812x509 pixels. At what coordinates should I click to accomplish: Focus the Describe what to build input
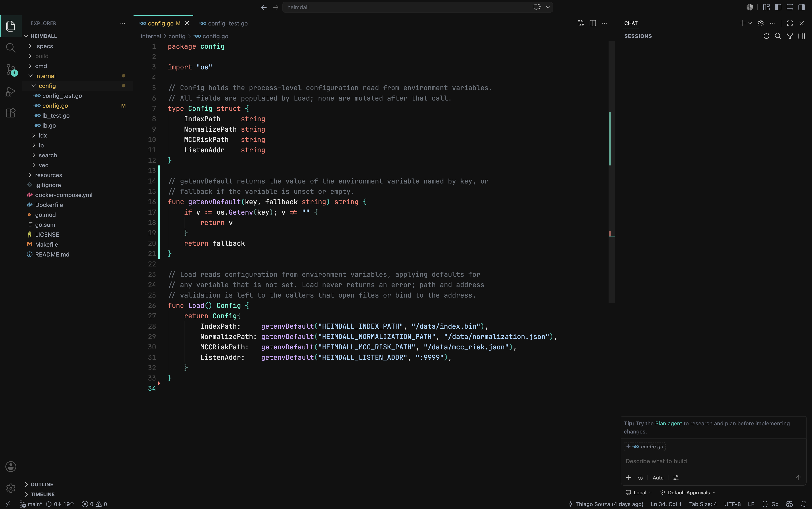click(713, 461)
